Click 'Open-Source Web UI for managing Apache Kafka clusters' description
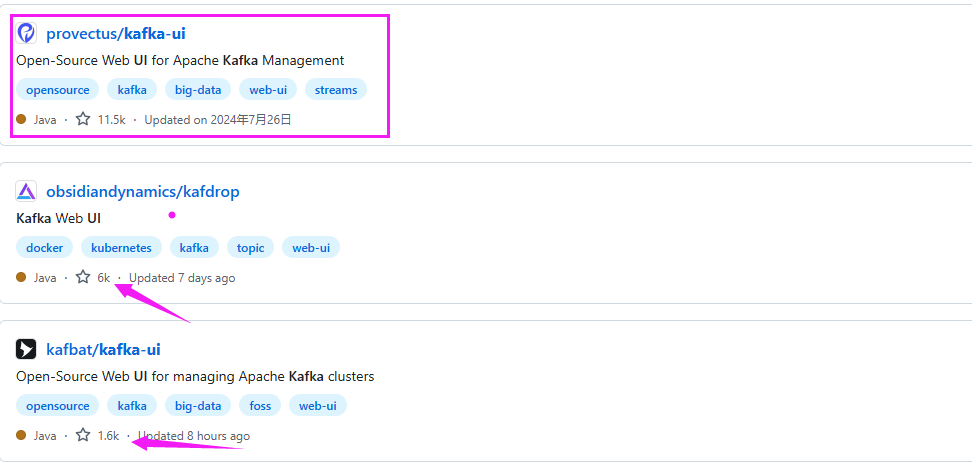Image resolution: width=972 pixels, height=463 pixels. click(195, 376)
